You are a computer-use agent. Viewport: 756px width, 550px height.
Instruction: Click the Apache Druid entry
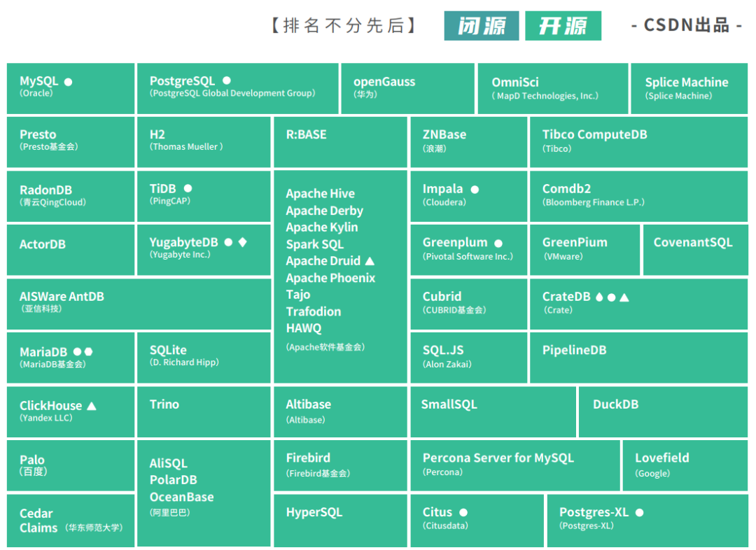coord(323,261)
